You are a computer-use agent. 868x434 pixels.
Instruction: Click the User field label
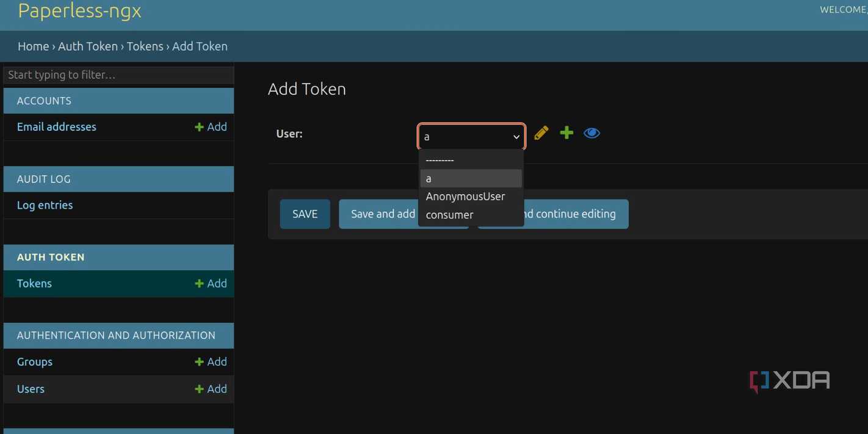point(289,134)
